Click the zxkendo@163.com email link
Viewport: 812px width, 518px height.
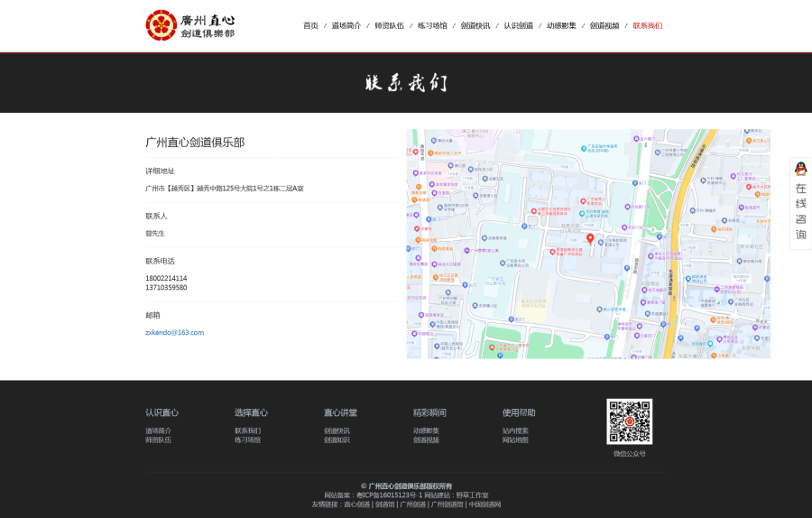[174, 333]
